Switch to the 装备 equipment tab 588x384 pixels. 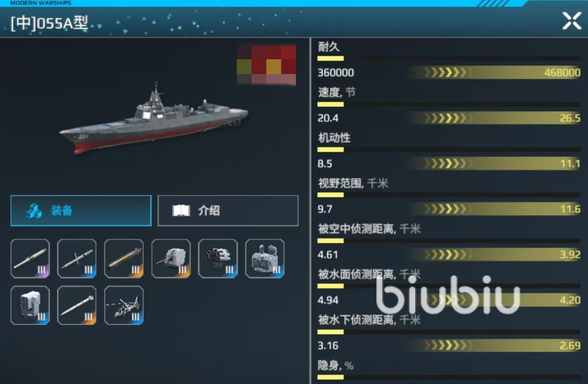click(x=81, y=211)
